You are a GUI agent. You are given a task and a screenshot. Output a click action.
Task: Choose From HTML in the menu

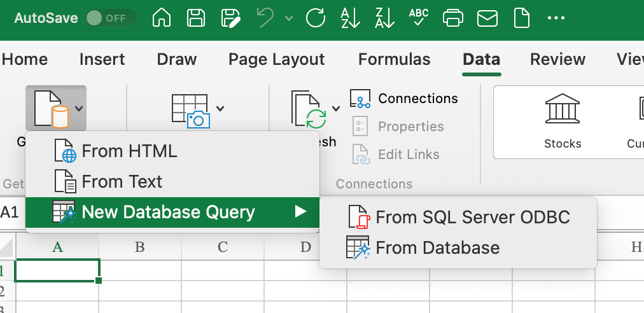click(x=172, y=151)
